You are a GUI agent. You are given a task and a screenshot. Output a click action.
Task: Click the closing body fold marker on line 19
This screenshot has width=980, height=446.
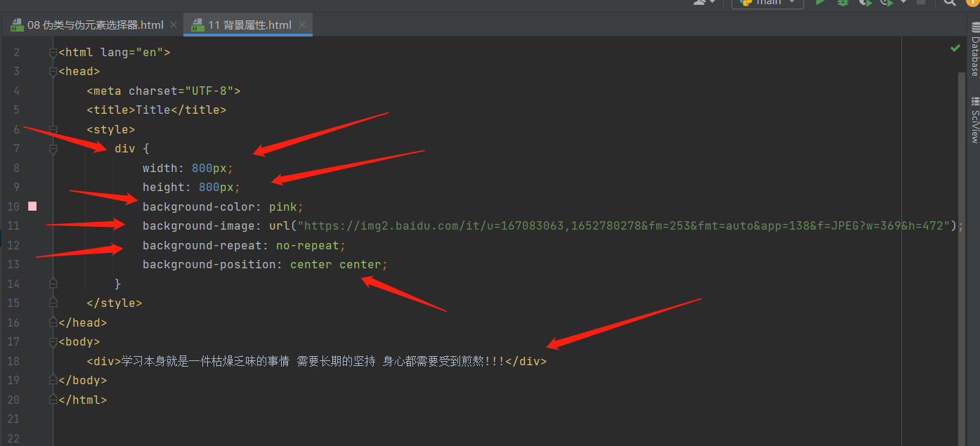53,381
